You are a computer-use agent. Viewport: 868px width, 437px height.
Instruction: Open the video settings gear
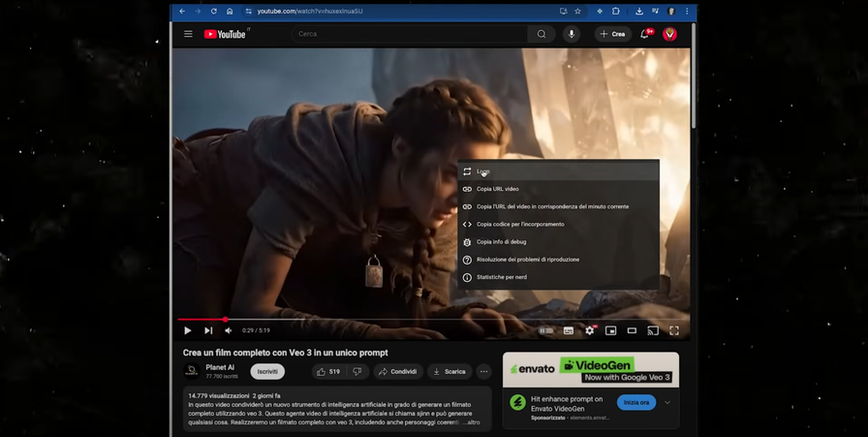(x=589, y=330)
